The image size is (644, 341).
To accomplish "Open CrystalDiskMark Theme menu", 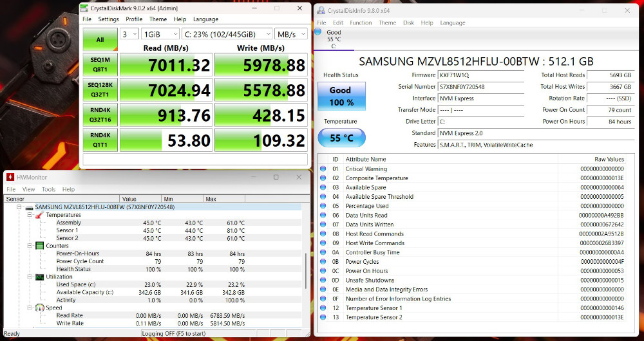I will pyautogui.click(x=158, y=19).
